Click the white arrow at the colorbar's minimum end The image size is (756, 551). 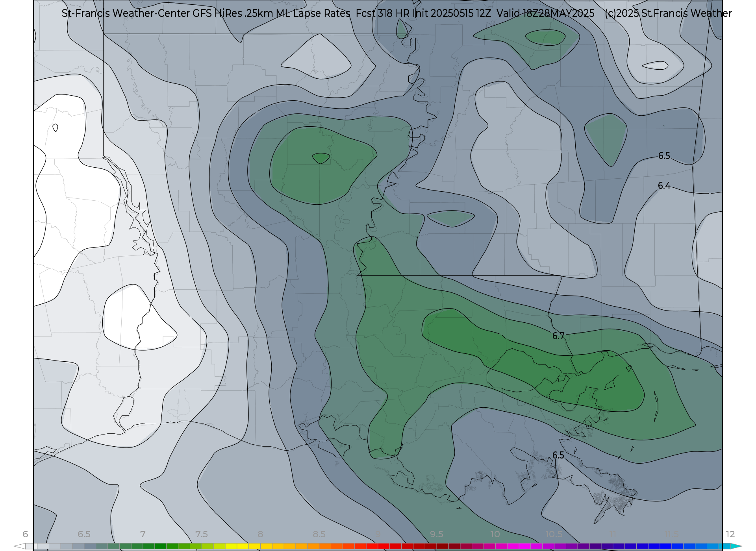19,546
